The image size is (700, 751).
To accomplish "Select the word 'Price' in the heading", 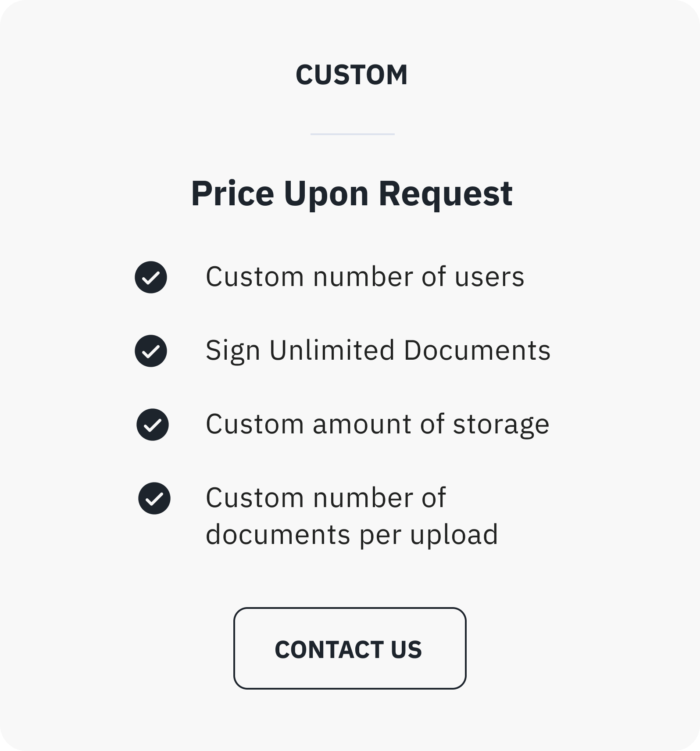I will point(233,193).
